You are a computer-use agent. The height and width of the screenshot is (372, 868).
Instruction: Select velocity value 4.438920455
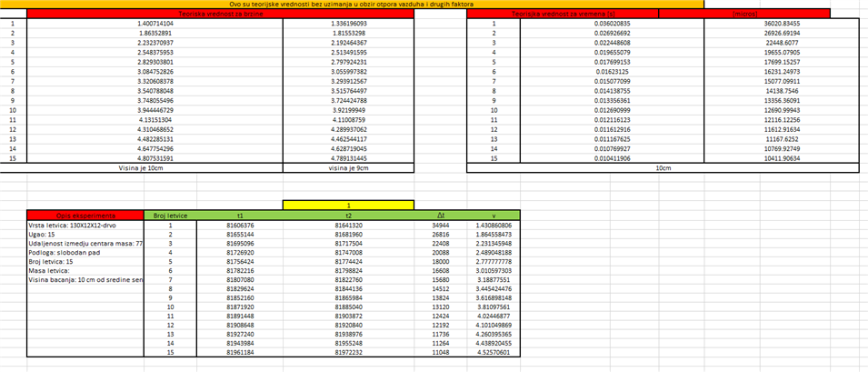[494, 343]
